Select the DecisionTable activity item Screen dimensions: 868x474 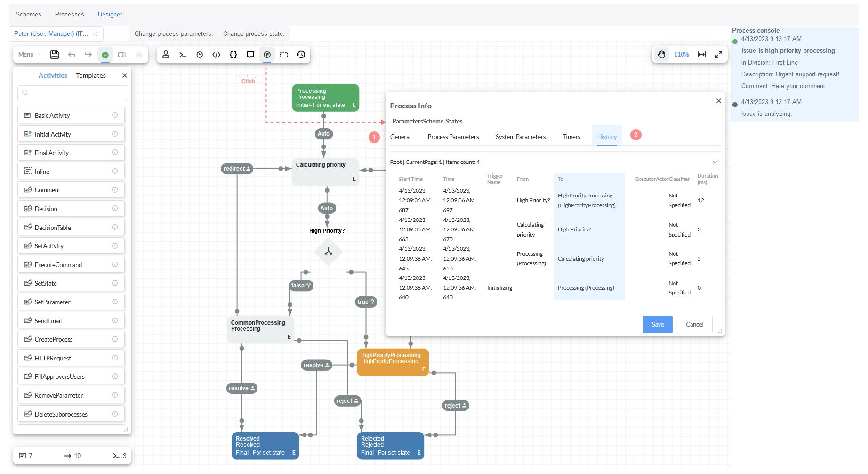71,227
